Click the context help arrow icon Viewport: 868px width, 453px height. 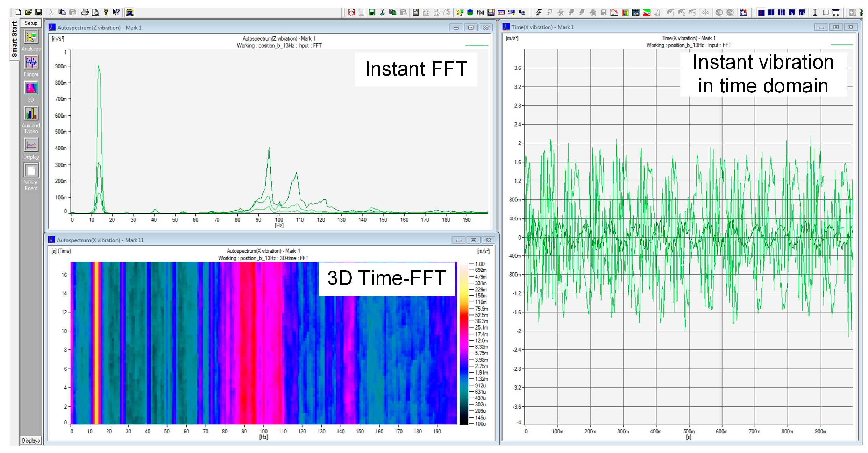(x=116, y=13)
